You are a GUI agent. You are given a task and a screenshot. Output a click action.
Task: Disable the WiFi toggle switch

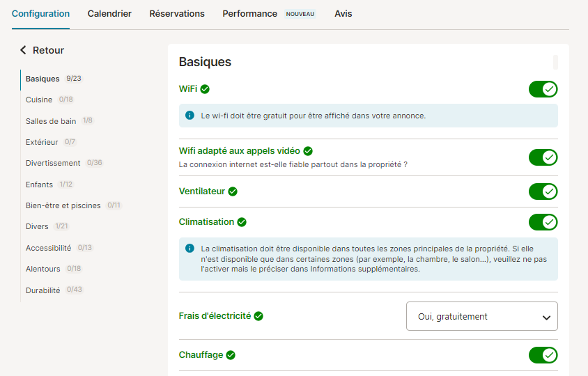pyautogui.click(x=543, y=89)
